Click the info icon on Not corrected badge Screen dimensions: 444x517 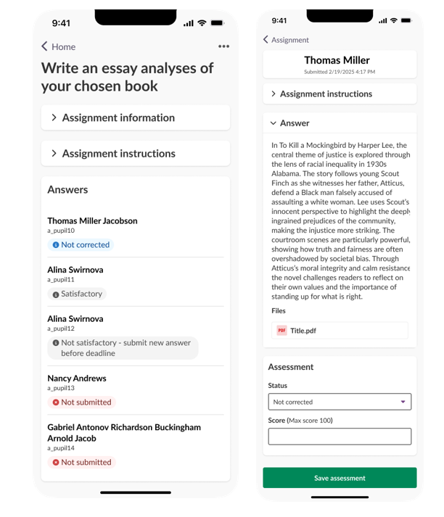pyautogui.click(x=56, y=245)
